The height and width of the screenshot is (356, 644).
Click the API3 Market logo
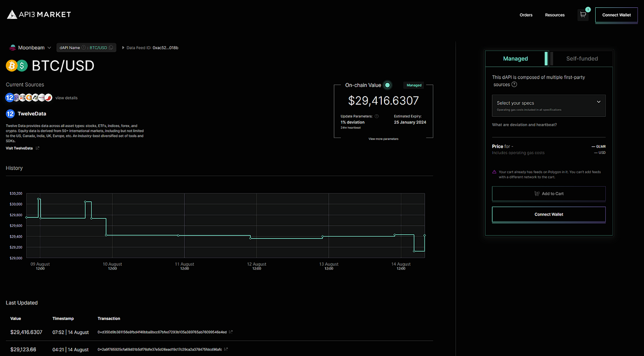(x=39, y=15)
